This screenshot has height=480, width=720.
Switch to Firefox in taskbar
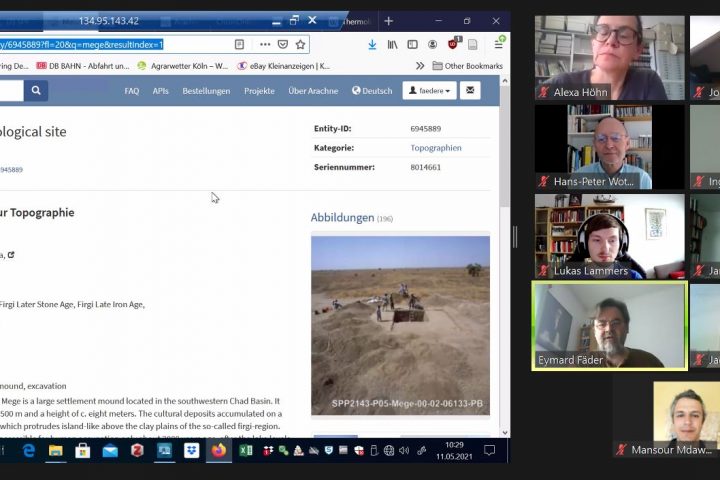(x=219, y=451)
